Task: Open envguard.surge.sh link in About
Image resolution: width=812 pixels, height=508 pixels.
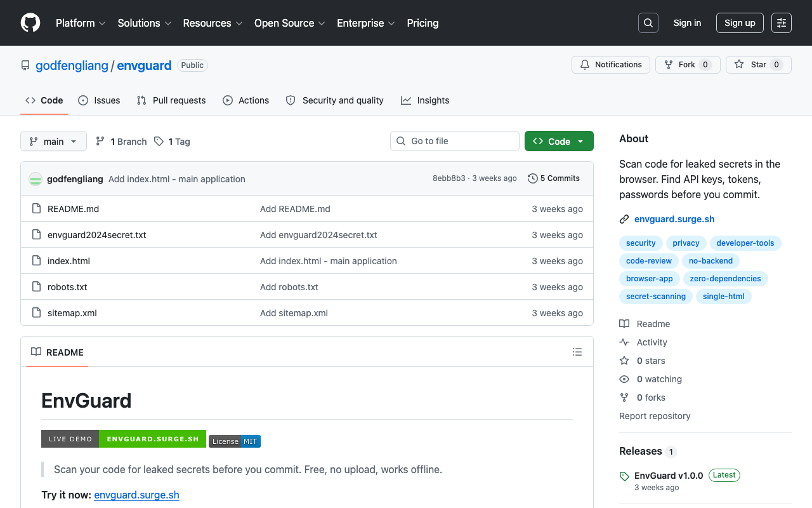Action: tap(674, 219)
